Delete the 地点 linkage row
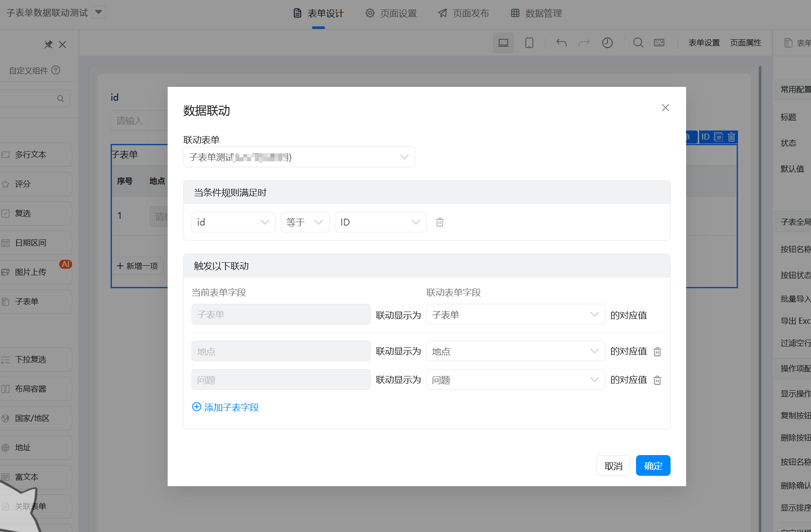 [x=657, y=351]
